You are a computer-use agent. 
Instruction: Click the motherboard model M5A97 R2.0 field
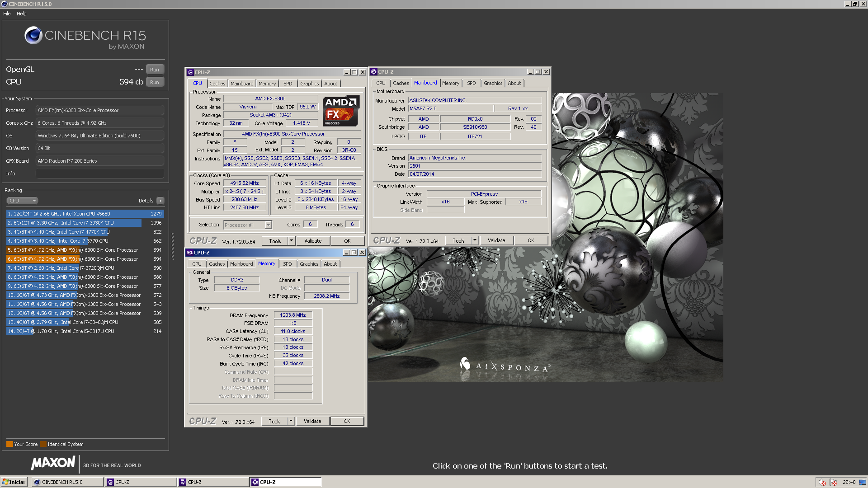pyautogui.click(x=451, y=109)
